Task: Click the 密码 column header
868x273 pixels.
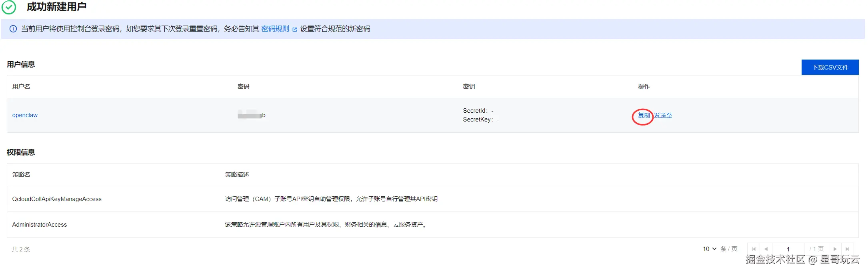Action: click(243, 86)
